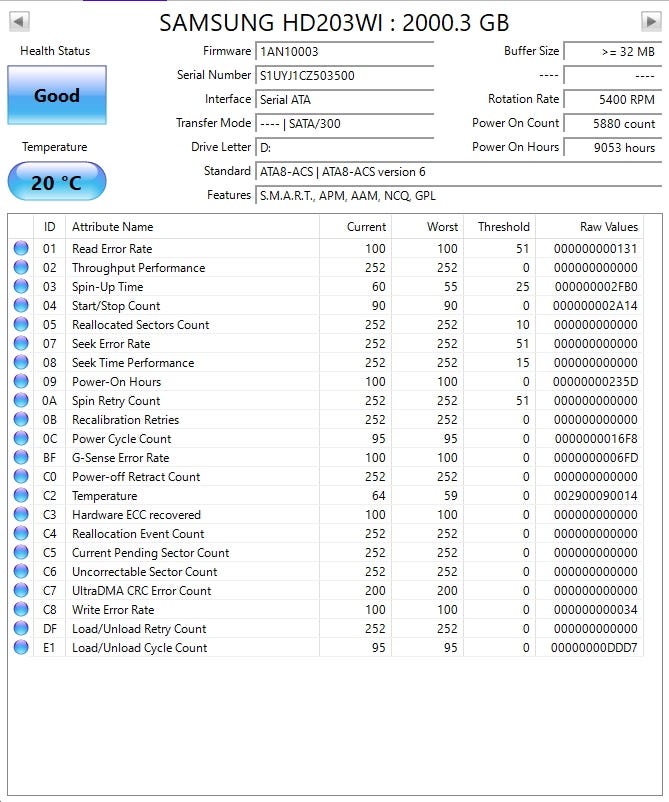
Task: Click the Good health status button
Action: pyautogui.click(x=57, y=95)
